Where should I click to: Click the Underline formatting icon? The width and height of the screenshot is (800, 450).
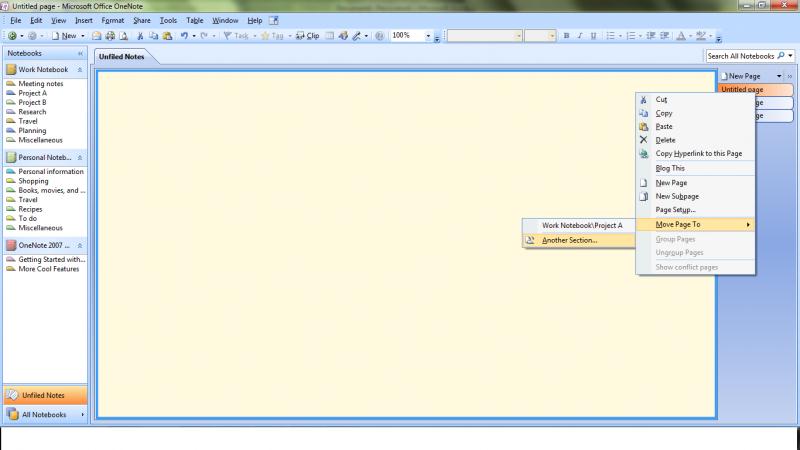594,35
